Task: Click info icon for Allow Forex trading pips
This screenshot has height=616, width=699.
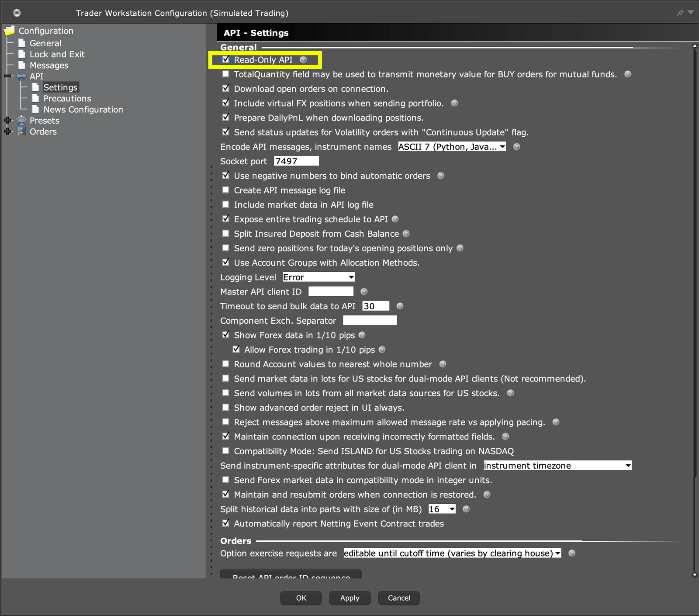Action: (382, 350)
